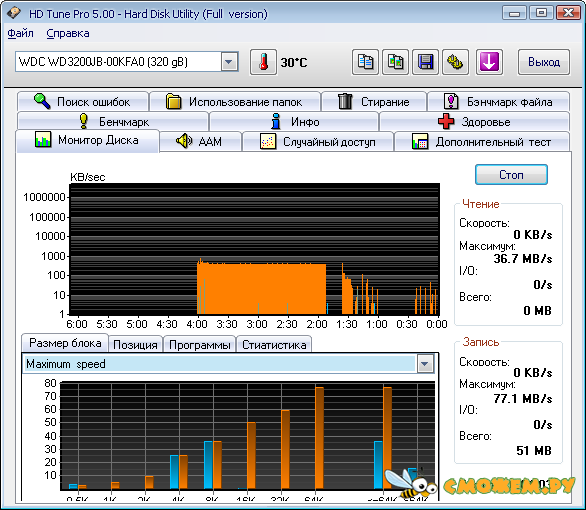Switch to the Дополнительный тест tab
This screenshot has height=510, width=586.
pyautogui.click(x=482, y=142)
